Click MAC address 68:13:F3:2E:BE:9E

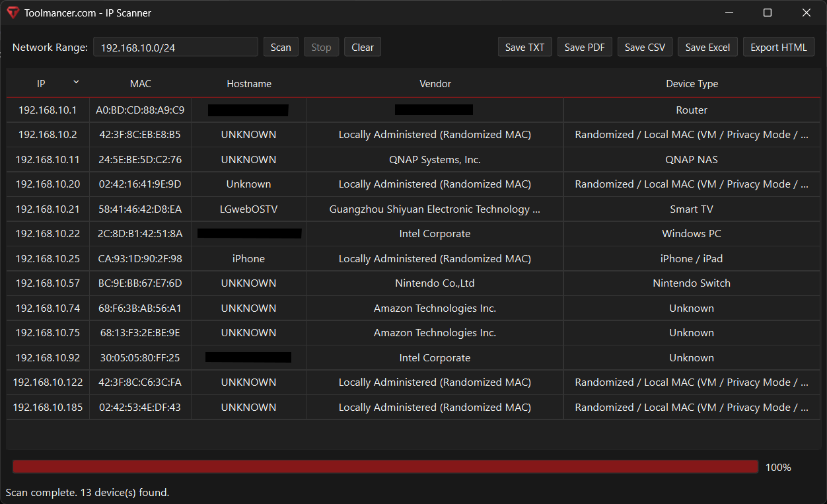tap(140, 333)
